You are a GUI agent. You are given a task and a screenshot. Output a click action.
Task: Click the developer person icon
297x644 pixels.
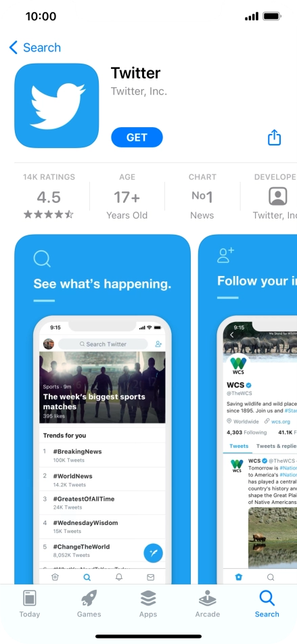[278, 197]
